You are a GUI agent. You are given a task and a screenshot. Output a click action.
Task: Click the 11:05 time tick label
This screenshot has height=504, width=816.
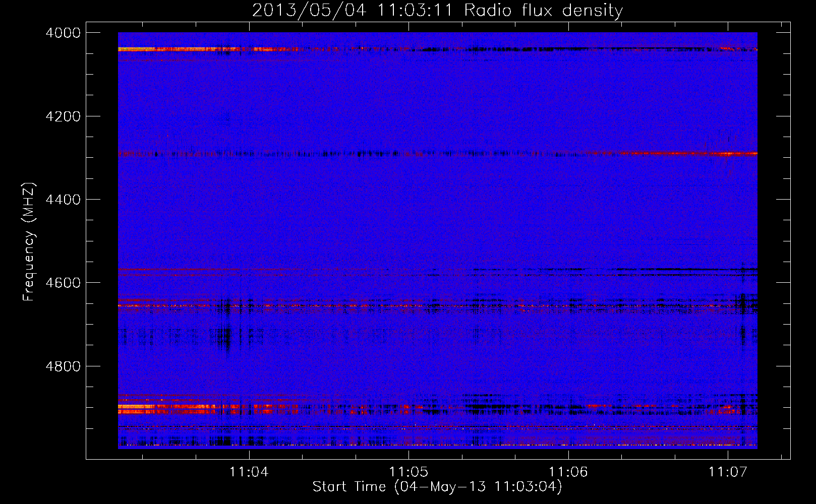tap(409, 472)
